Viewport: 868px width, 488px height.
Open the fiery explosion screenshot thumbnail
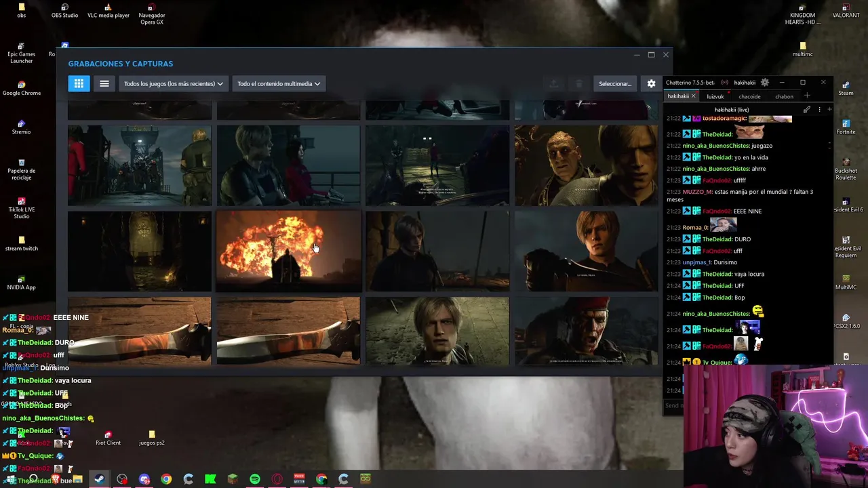point(288,251)
